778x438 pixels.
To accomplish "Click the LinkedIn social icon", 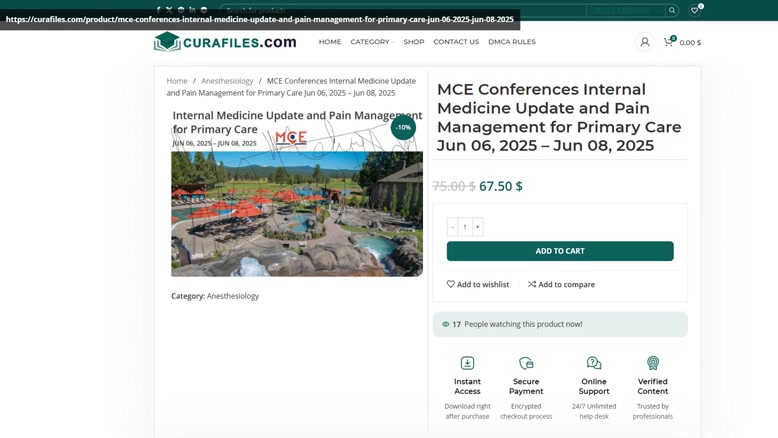I will [192, 10].
